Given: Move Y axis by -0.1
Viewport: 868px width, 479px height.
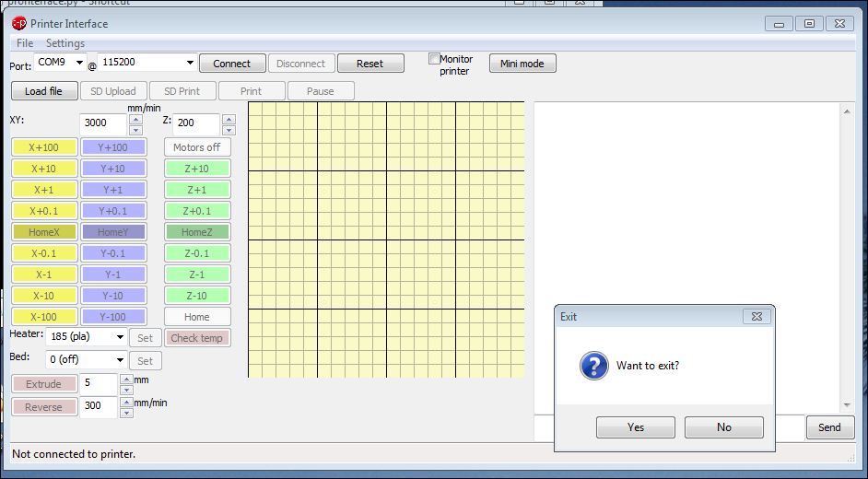Looking at the screenshot, I should point(113,253).
